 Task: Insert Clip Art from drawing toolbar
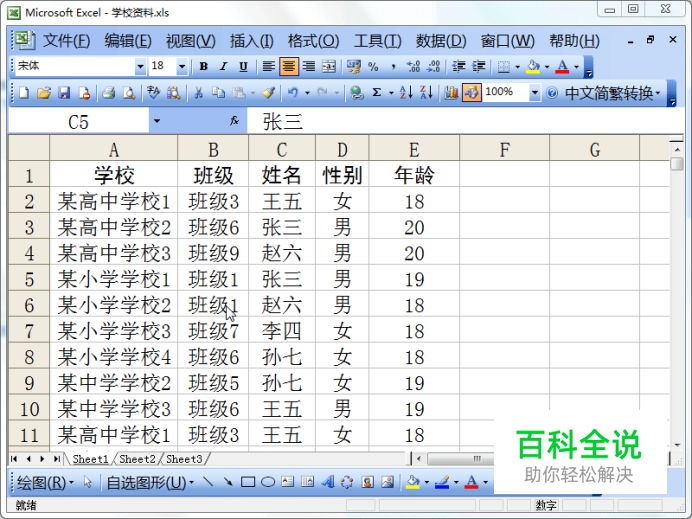tap(367, 482)
